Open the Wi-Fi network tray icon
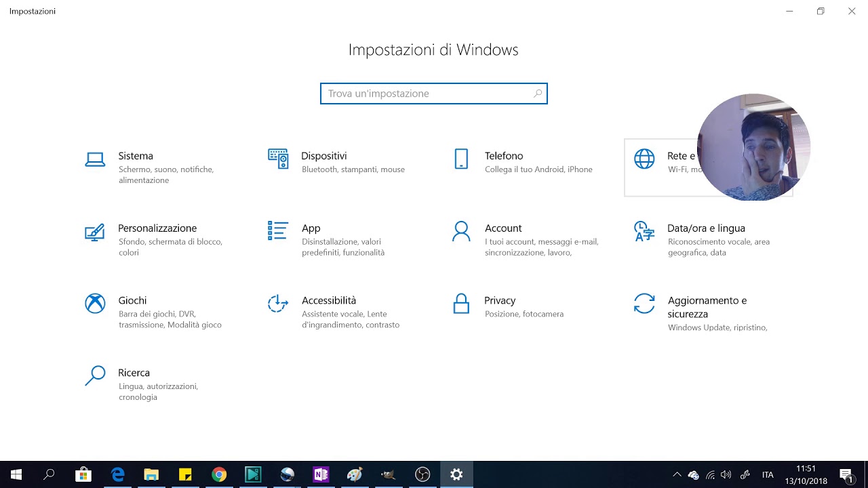The image size is (868, 488). click(x=710, y=474)
